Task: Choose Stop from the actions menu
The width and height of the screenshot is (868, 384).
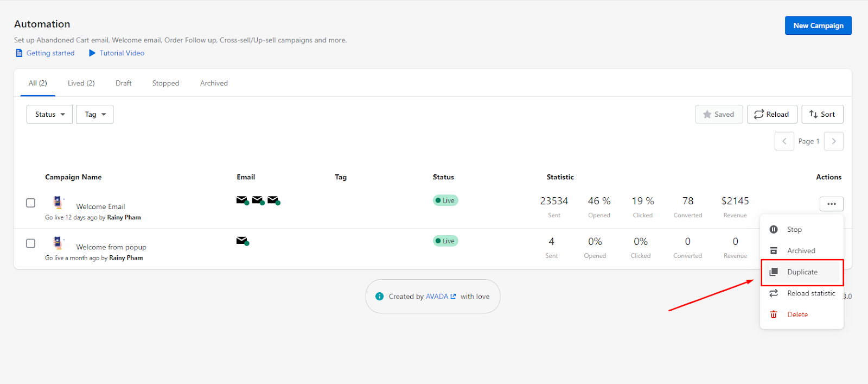Action: (x=794, y=230)
